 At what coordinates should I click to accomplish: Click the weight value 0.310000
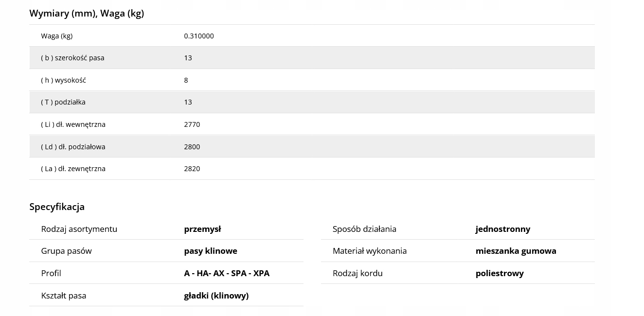pyautogui.click(x=199, y=36)
